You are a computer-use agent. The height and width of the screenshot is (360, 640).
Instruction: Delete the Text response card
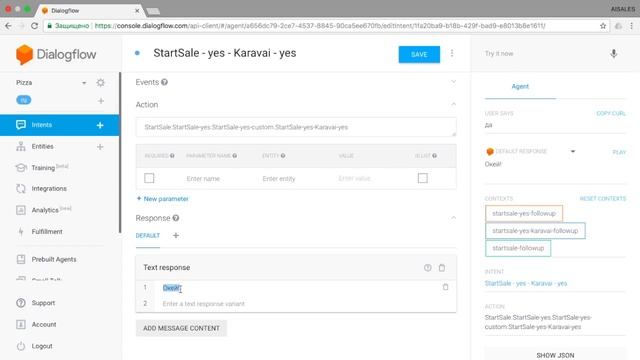pyautogui.click(x=442, y=268)
